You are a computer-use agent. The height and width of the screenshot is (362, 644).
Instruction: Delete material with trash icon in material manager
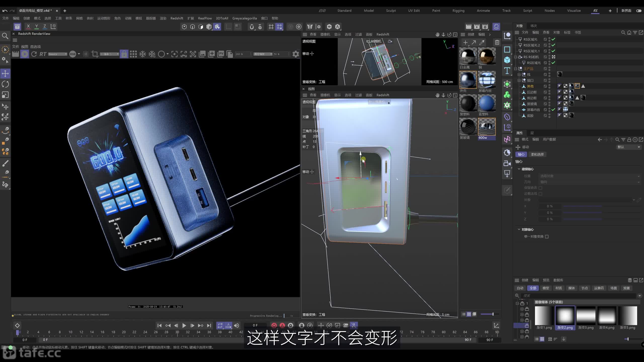click(497, 42)
